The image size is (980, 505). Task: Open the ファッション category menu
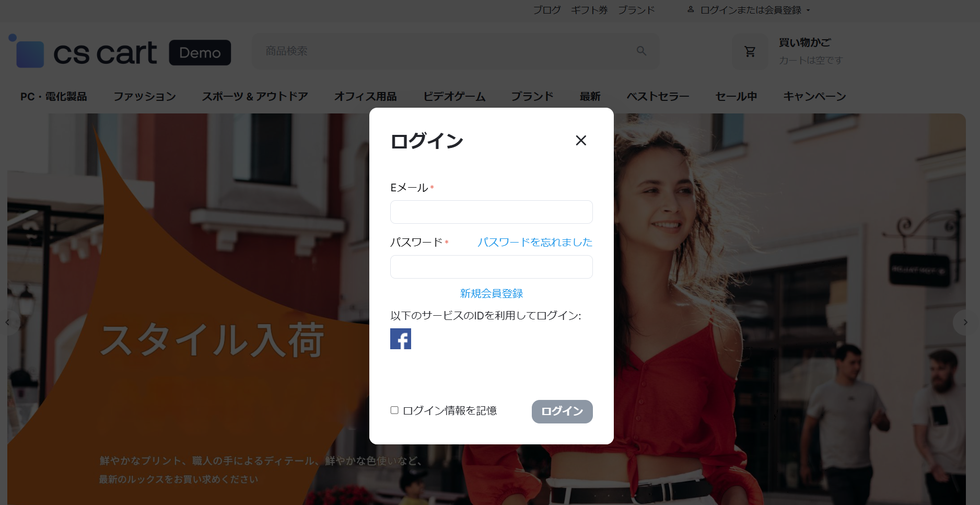pyautogui.click(x=145, y=97)
